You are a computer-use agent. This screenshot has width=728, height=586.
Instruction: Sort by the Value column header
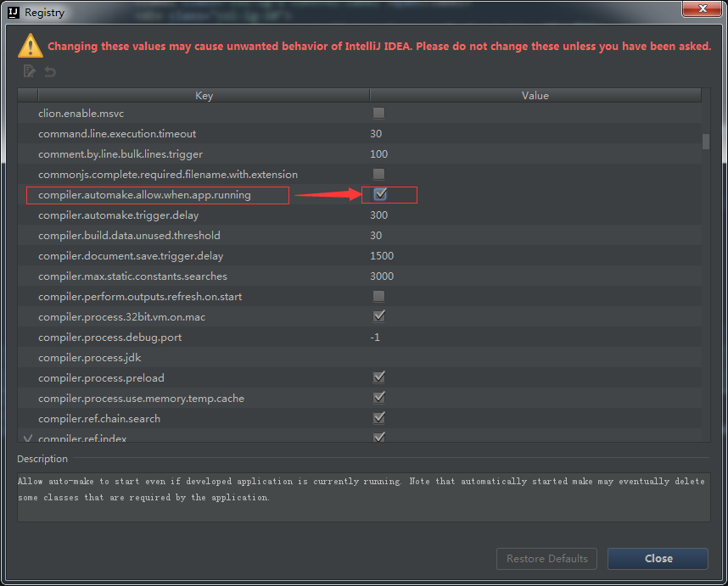tap(535, 95)
